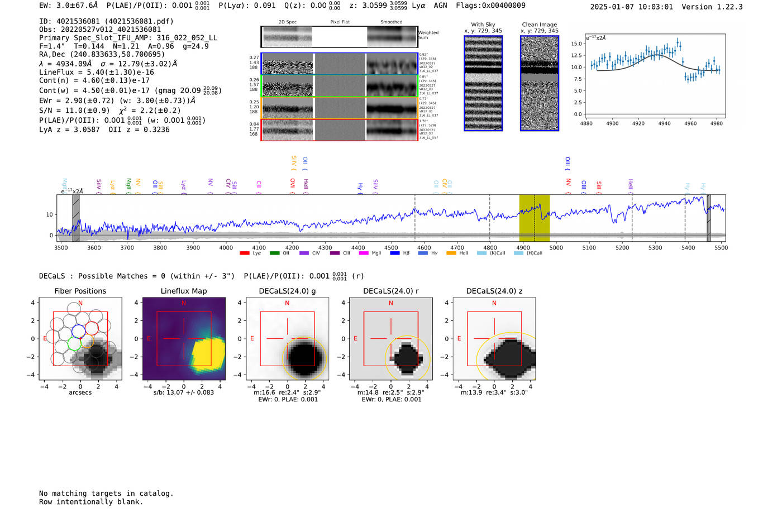Click the 's/b: 13.07 +/- 0.083' caption
This screenshot has height=532, width=782.
[x=184, y=392]
